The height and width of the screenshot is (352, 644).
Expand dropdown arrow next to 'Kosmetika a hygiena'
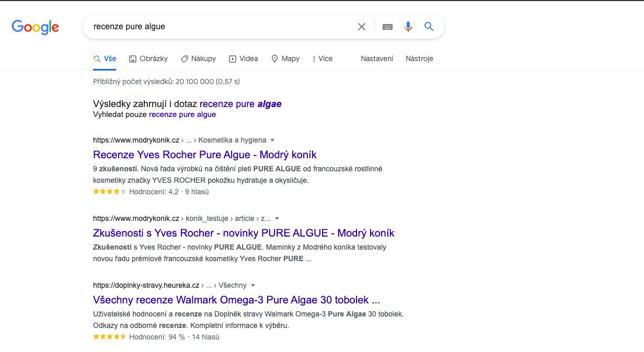(272, 140)
